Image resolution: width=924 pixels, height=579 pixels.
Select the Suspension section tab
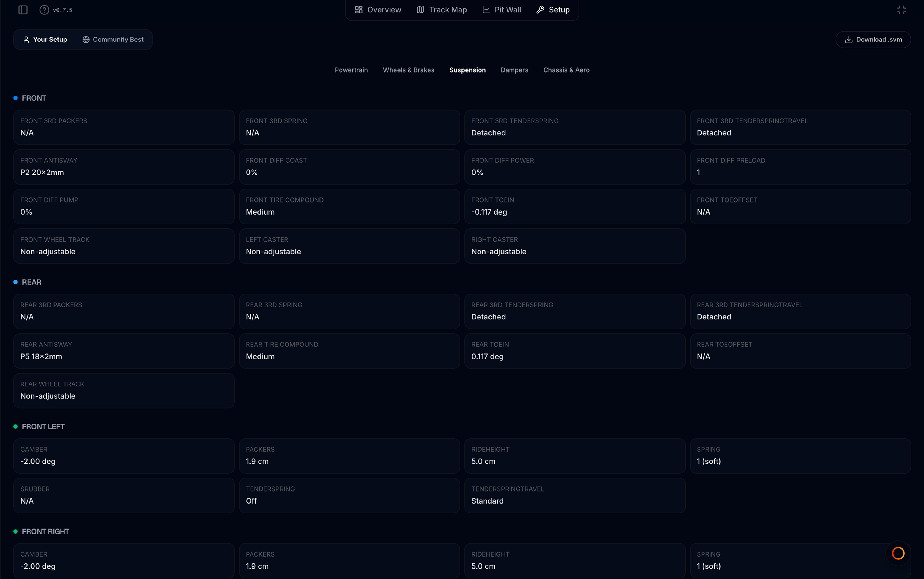click(468, 70)
